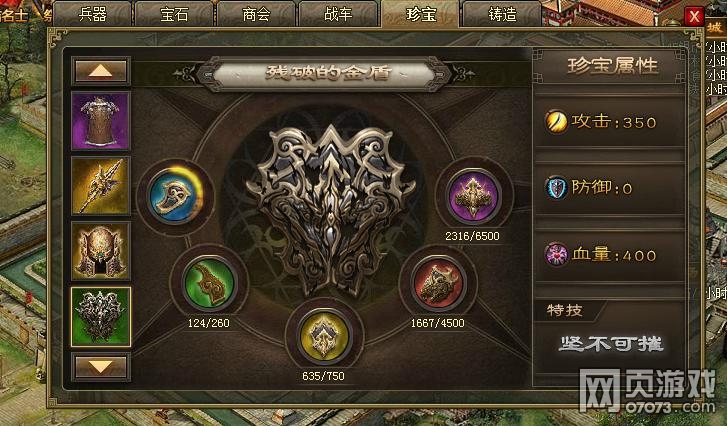Click the blue shield fragment icon
This screenshot has width=727, height=426.
coord(176,195)
